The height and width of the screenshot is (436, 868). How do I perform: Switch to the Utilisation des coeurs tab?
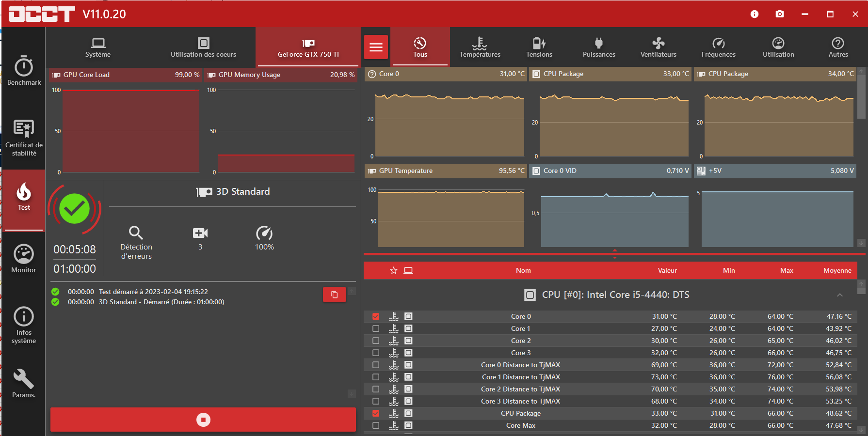pyautogui.click(x=203, y=47)
